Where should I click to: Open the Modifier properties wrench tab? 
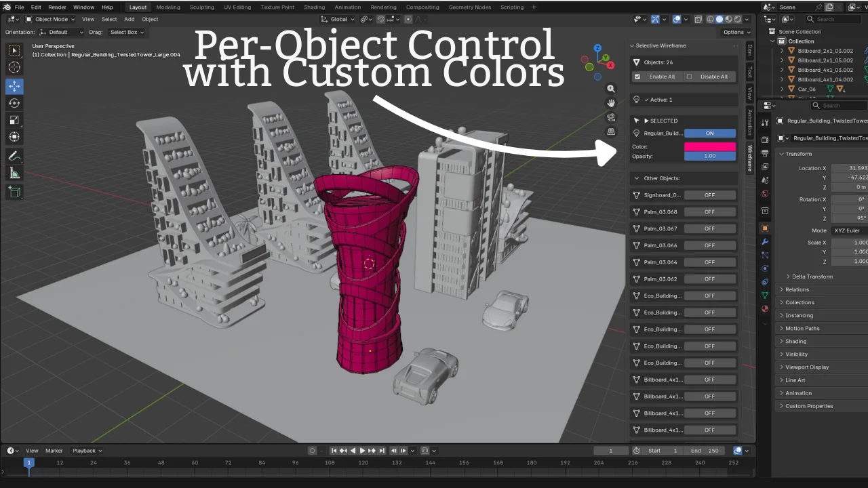click(x=765, y=242)
